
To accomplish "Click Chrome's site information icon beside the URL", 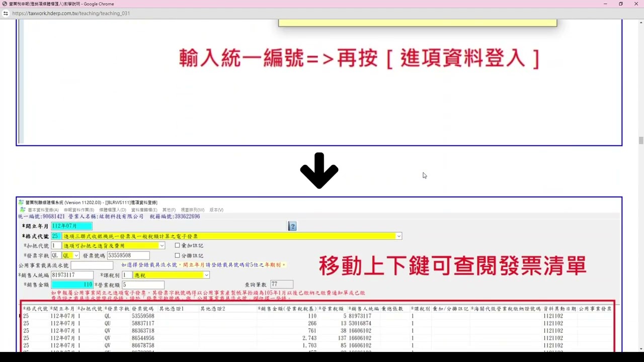I will [6, 14].
